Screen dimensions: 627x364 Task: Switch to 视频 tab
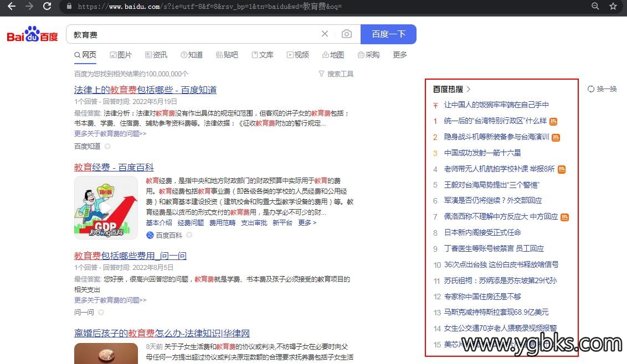click(298, 55)
